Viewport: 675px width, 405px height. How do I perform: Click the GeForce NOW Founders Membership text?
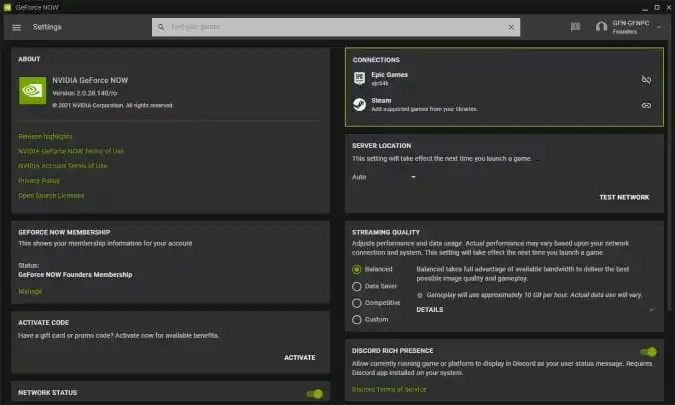click(75, 275)
